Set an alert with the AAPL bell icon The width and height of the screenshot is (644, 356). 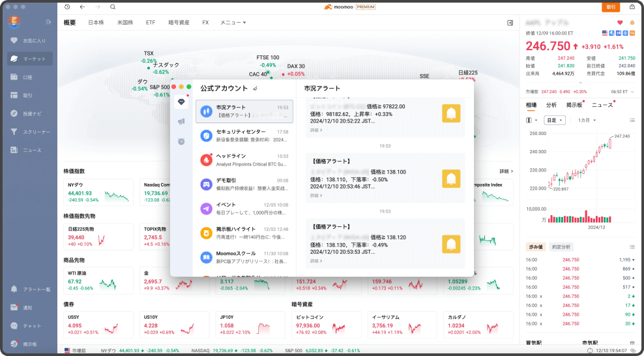click(x=632, y=23)
